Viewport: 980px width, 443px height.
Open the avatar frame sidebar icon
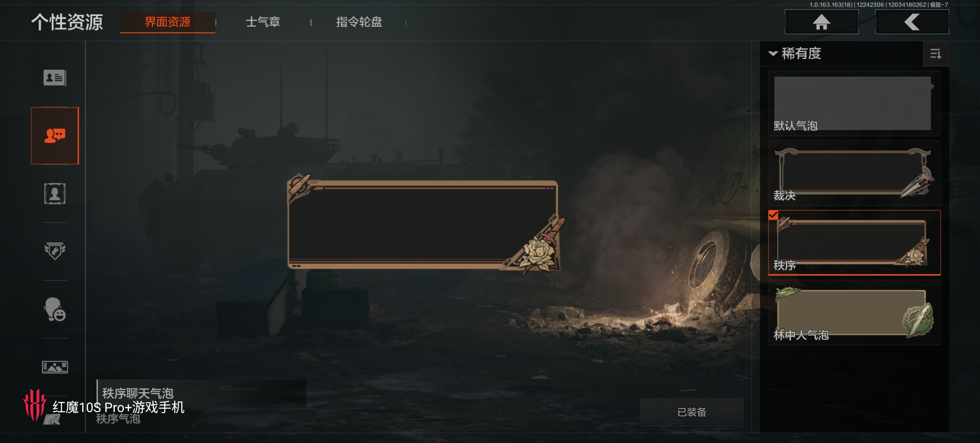pos(55,193)
